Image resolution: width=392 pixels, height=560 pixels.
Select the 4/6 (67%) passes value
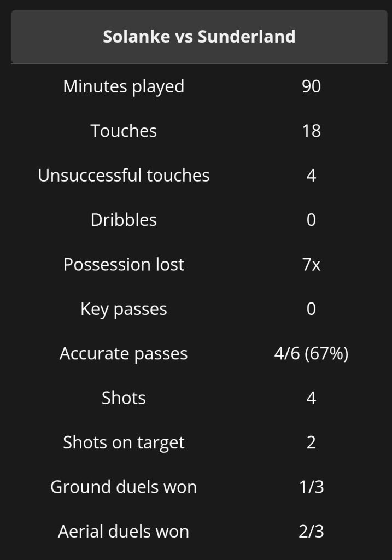[x=311, y=353]
